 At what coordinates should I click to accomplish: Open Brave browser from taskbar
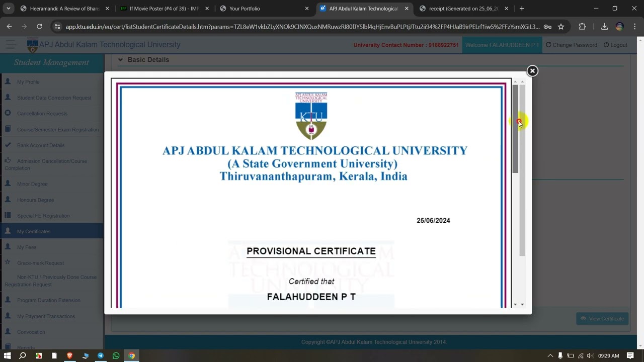[x=69, y=355]
